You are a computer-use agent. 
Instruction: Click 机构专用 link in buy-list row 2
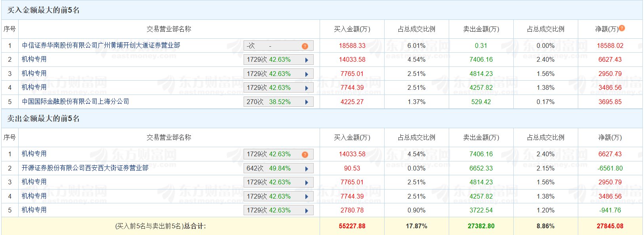(x=34, y=59)
